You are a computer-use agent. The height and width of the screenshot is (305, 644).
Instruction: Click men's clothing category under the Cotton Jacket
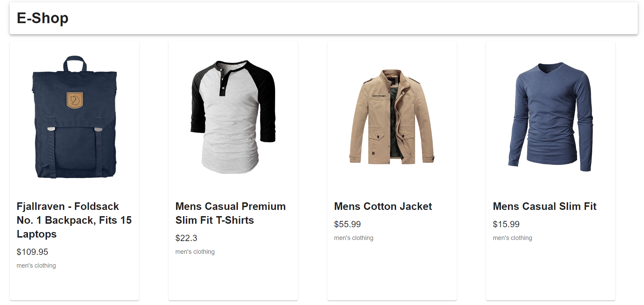354,238
